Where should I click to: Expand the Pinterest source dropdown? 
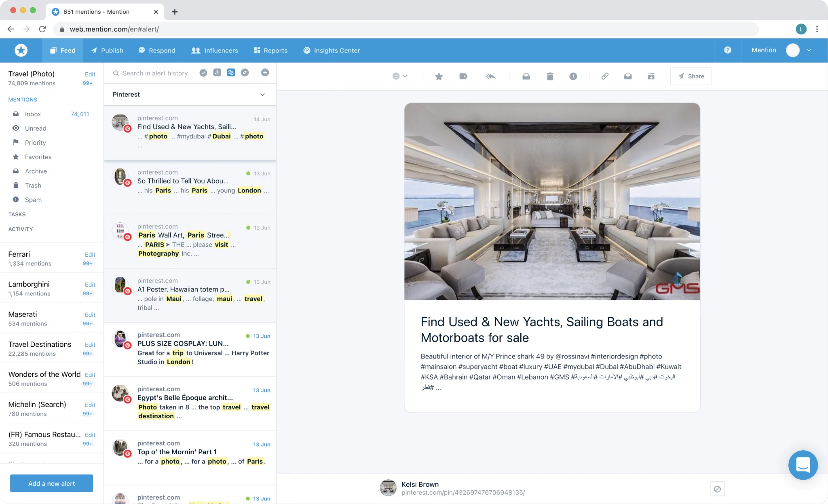(262, 95)
